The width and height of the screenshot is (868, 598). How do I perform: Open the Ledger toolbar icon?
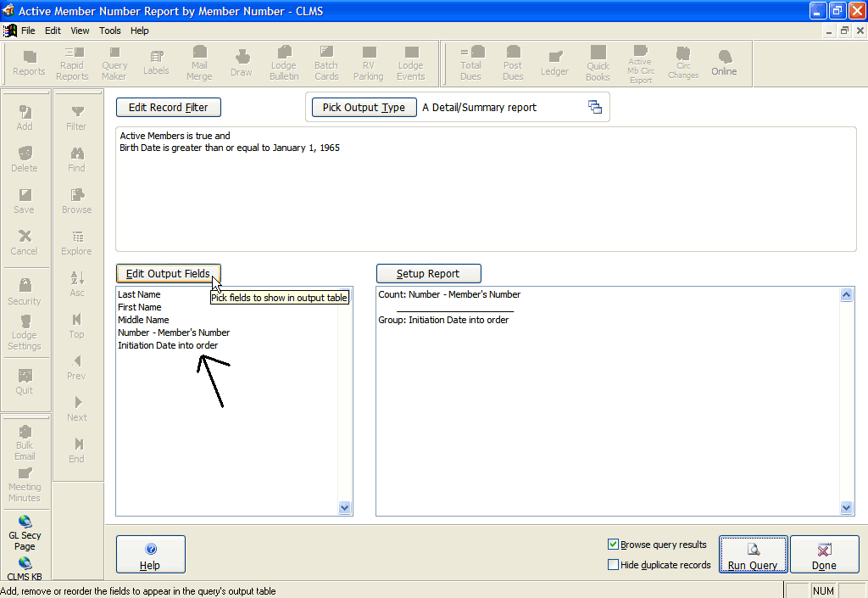pos(555,64)
